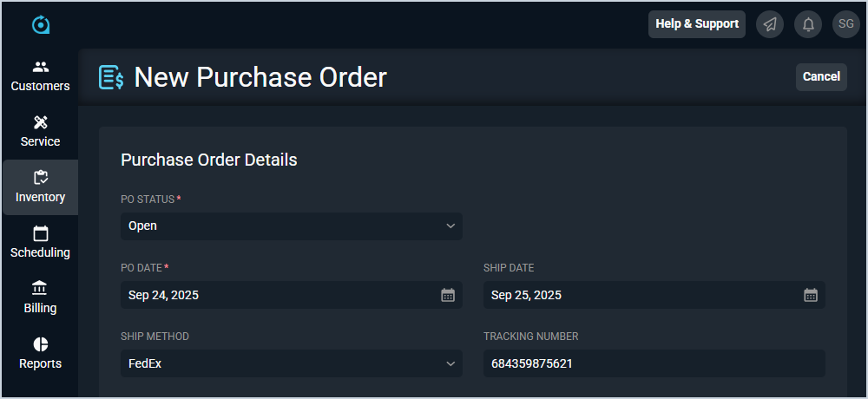Go to the Service section
This screenshot has height=399, width=868.
[40, 132]
